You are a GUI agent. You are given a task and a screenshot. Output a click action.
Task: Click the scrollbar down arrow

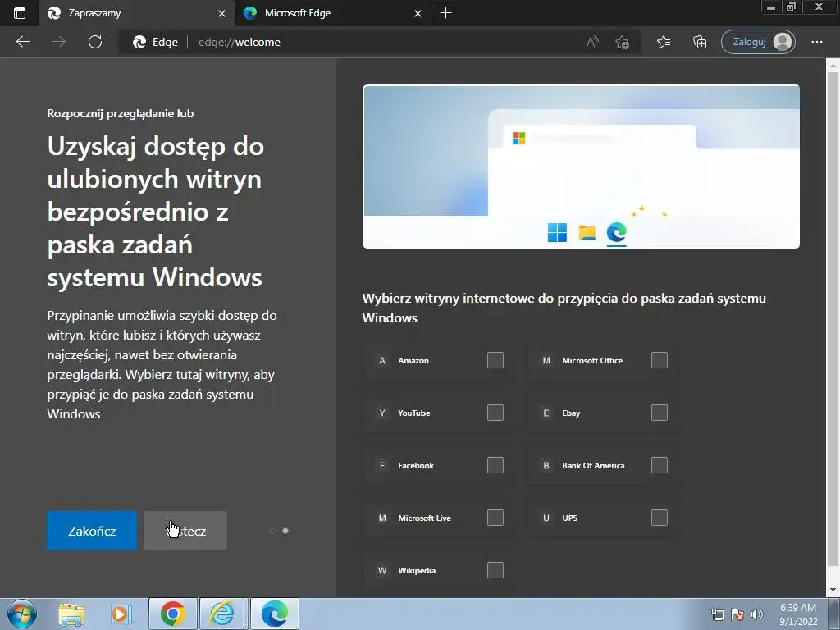point(833,591)
